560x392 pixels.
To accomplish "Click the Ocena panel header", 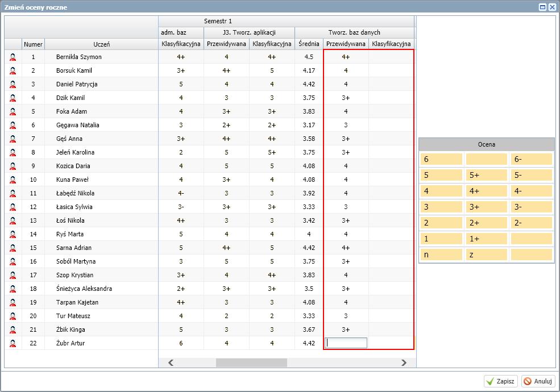I will pyautogui.click(x=487, y=145).
